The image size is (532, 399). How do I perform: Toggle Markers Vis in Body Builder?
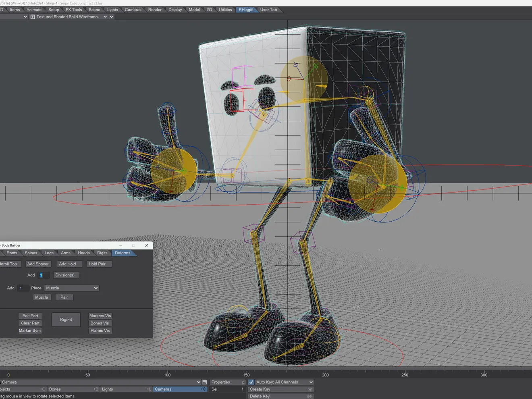(100, 316)
